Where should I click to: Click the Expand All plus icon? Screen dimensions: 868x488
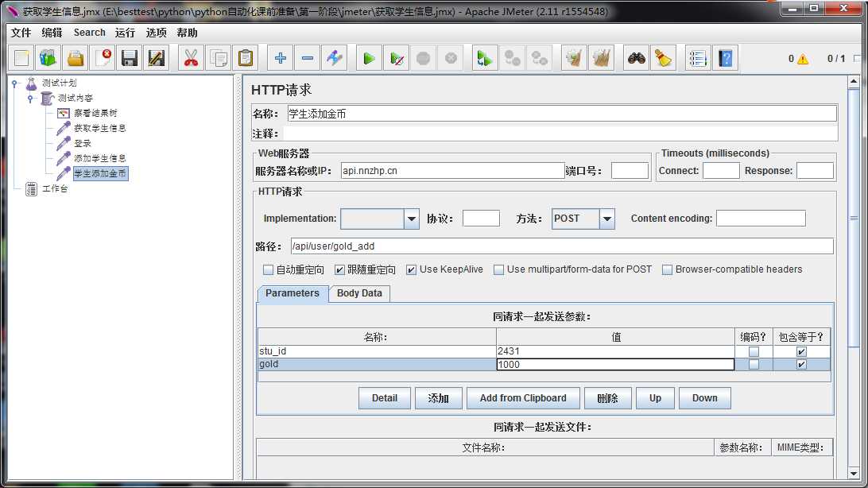click(281, 58)
